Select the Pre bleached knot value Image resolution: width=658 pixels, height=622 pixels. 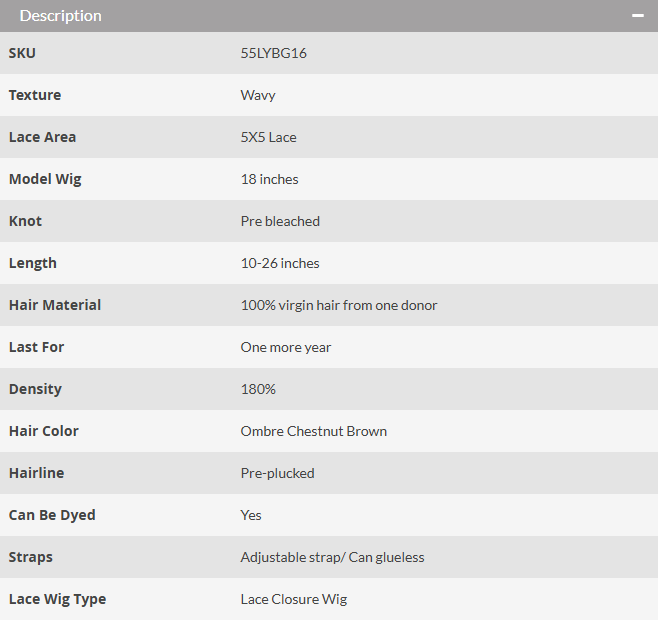coord(280,221)
